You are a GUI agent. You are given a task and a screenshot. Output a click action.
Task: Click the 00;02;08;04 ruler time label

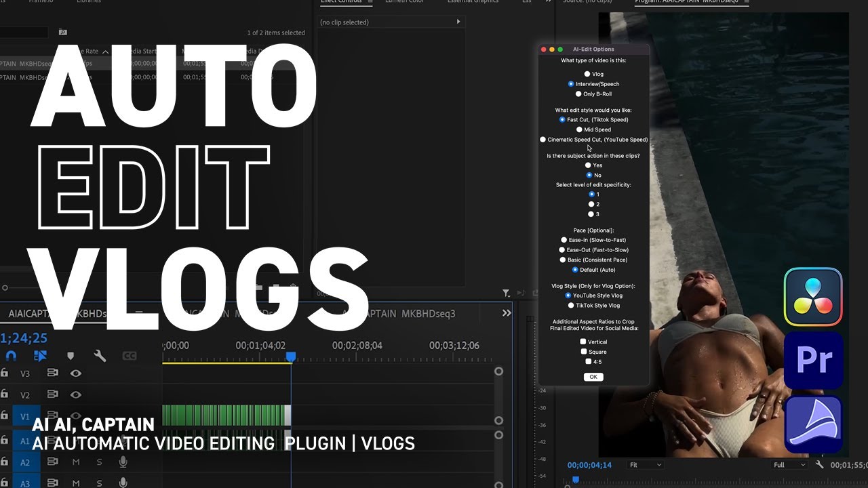click(357, 346)
